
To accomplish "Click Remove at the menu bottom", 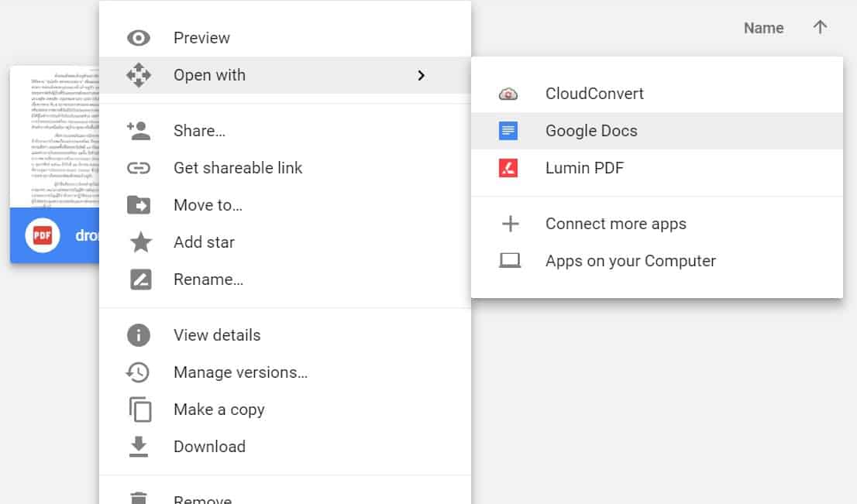I will point(202,499).
